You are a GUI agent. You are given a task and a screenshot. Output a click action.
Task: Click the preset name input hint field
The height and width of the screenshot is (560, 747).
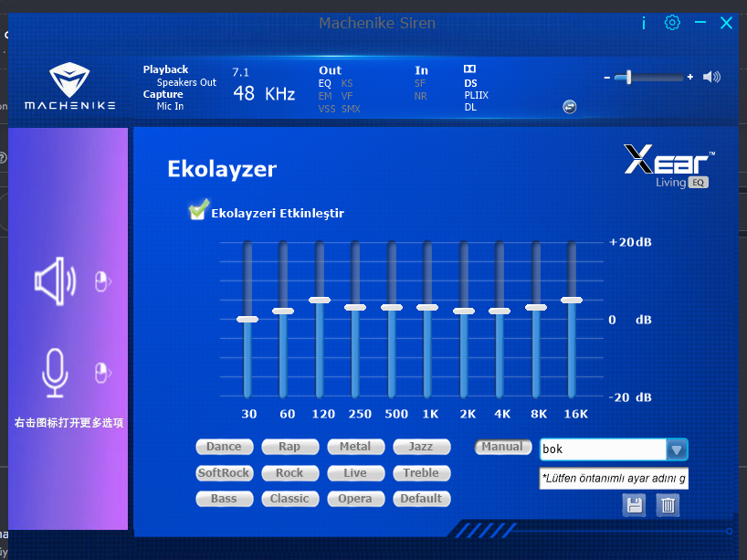614,479
